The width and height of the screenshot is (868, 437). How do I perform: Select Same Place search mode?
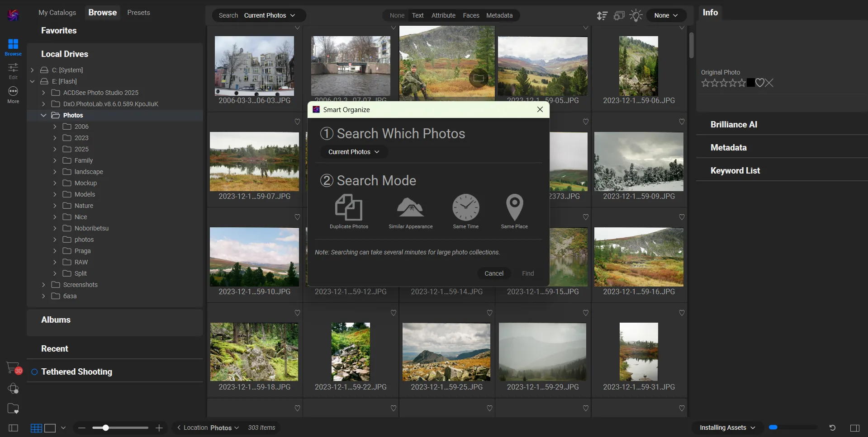514,211
